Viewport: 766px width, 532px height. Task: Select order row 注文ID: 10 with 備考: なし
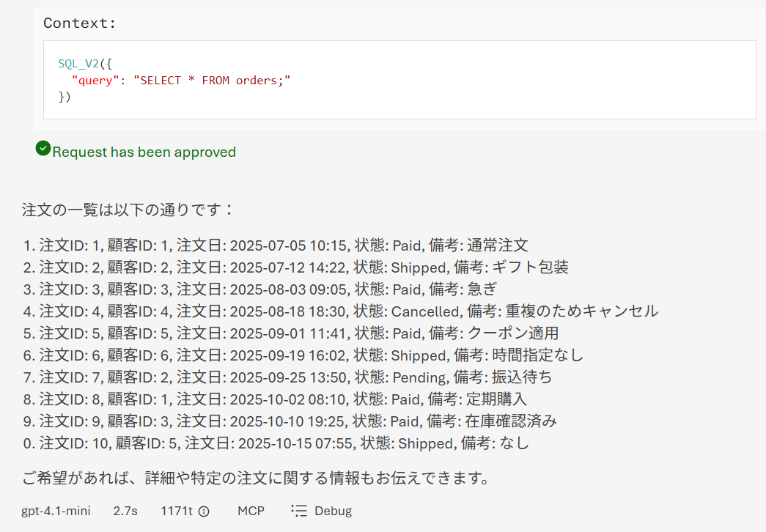[x=276, y=443]
